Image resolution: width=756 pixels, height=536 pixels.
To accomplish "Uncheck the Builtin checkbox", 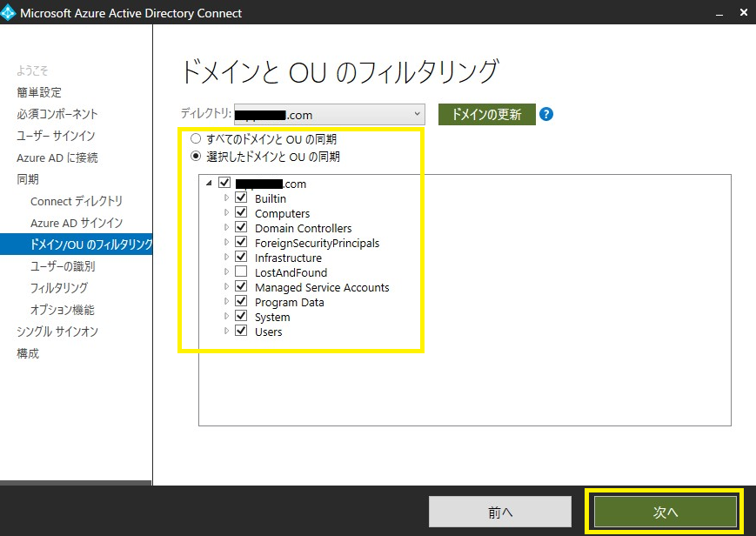I will 241,198.
